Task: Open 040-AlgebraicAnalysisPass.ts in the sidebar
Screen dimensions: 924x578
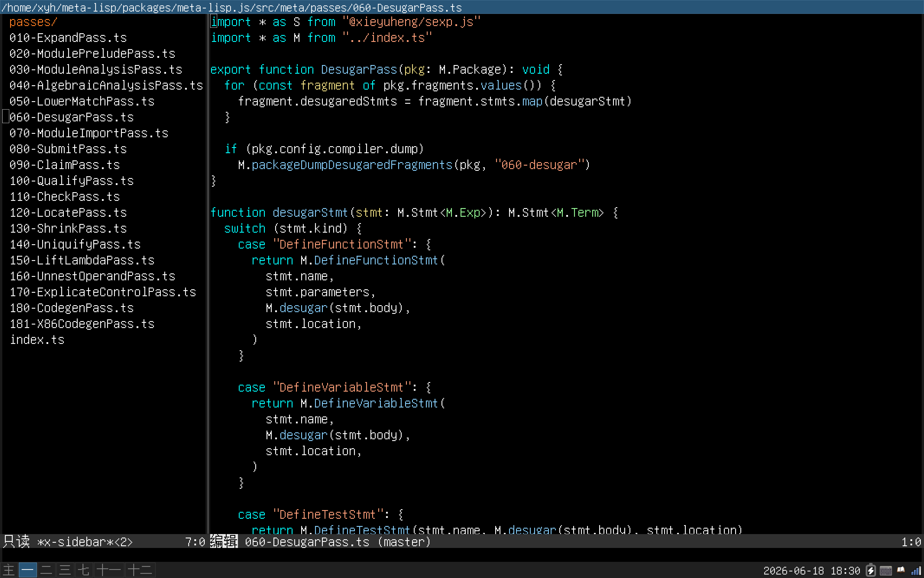Action: 106,85
